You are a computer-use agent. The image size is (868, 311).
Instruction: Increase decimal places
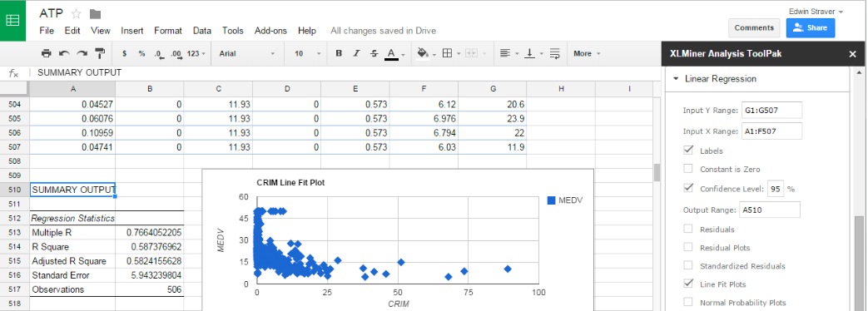tap(176, 54)
